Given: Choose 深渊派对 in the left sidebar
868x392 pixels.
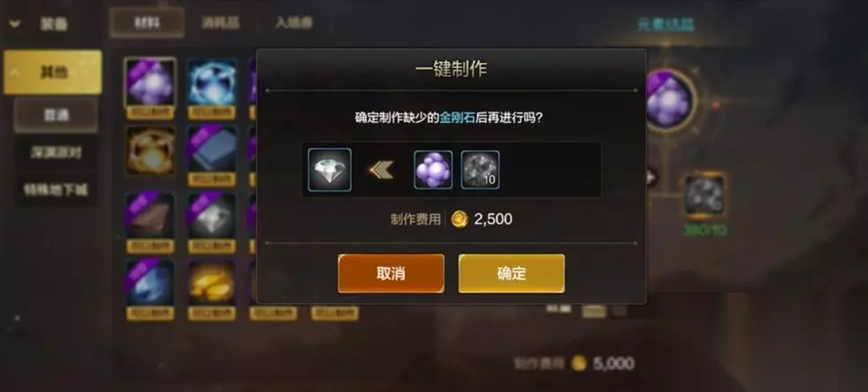Looking at the screenshot, I should click(x=56, y=152).
